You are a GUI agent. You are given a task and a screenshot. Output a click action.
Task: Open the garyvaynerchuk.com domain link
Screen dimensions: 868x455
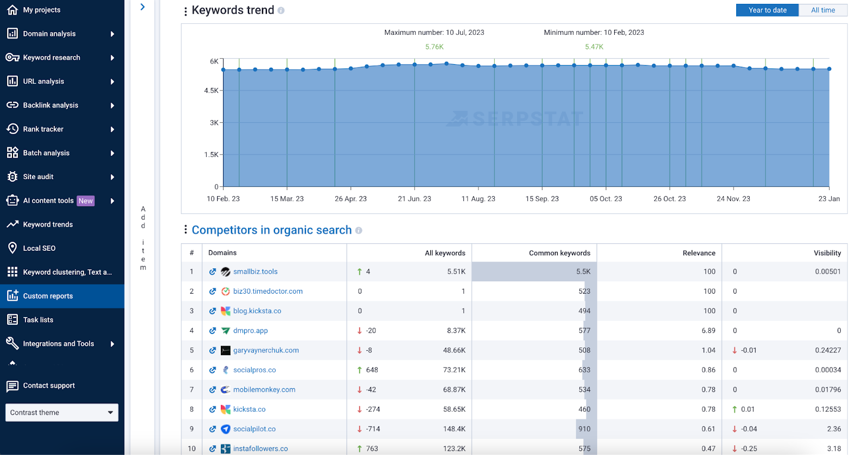coord(266,351)
